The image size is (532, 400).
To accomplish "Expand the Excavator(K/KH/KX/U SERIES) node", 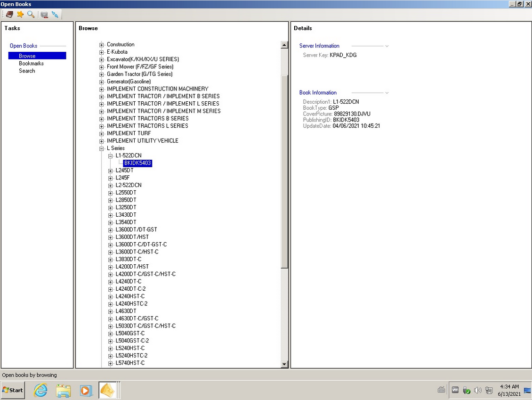I will coord(101,60).
